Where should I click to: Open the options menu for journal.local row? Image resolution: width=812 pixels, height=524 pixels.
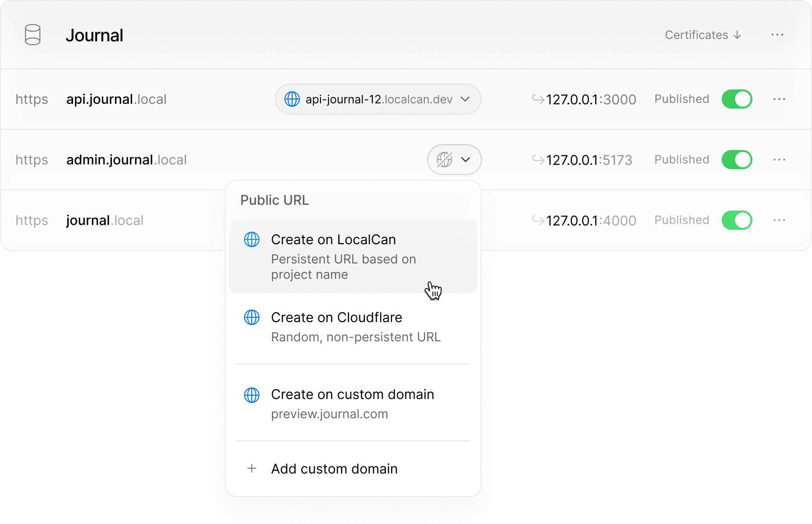[779, 220]
